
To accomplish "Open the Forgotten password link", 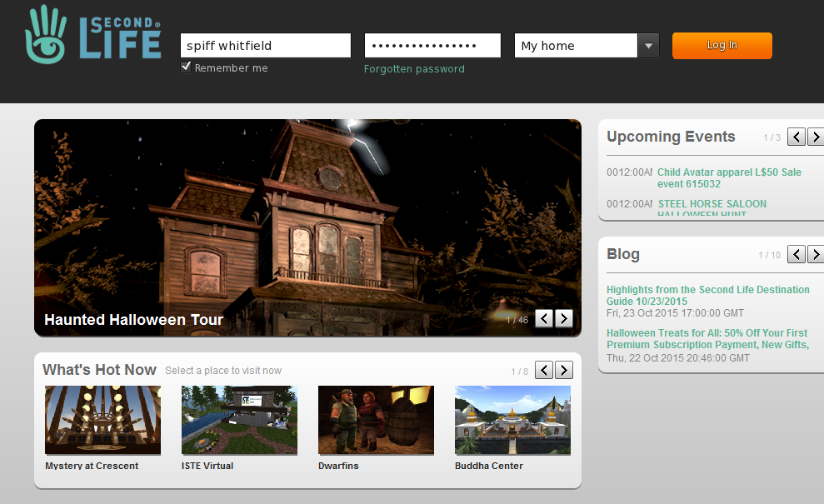I will pos(414,69).
